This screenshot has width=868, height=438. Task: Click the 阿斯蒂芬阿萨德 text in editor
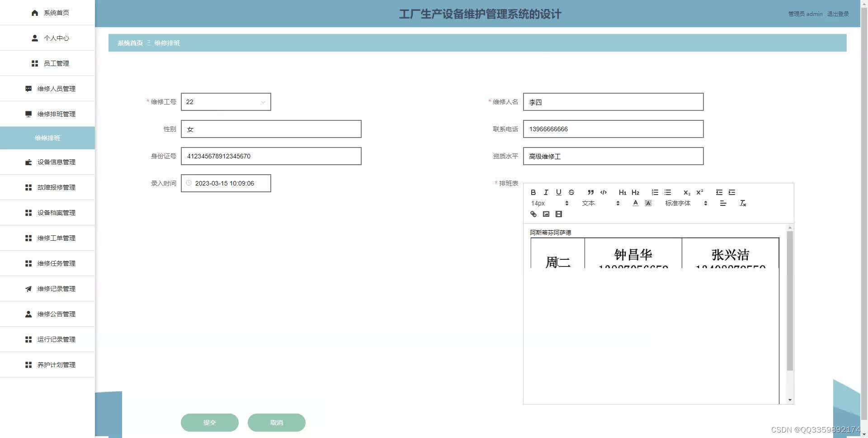[x=550, y=233]
